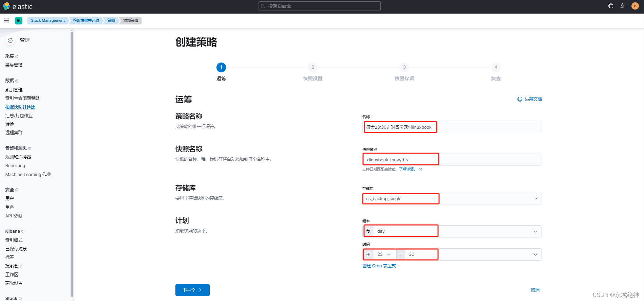Click 取消 cancel link

[x=535, y=290]
